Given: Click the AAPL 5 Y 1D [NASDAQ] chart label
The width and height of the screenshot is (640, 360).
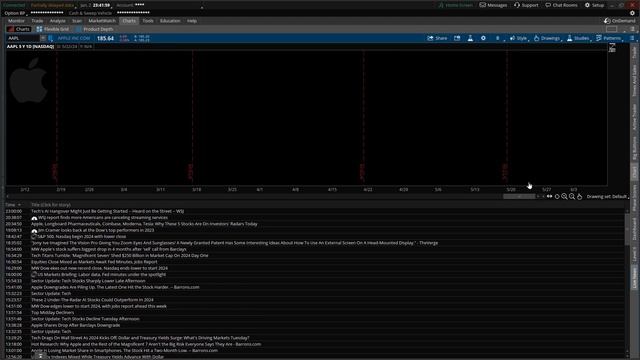Looking at the screenshot, I should coord(30,47).
